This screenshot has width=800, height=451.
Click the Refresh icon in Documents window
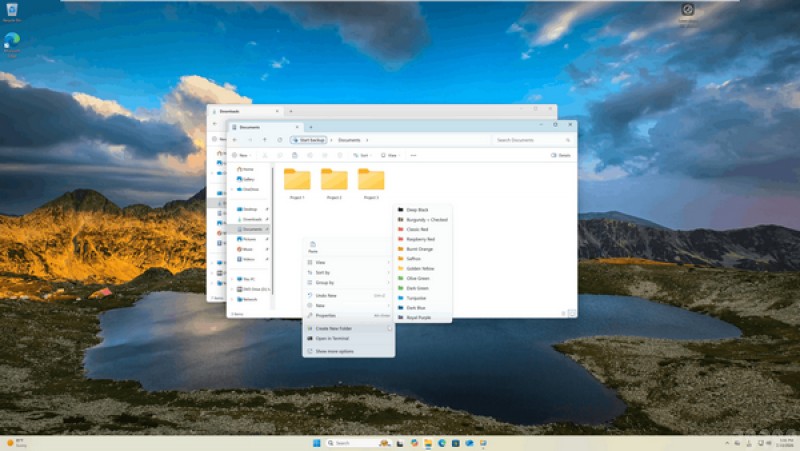click(x=279, y=140)
